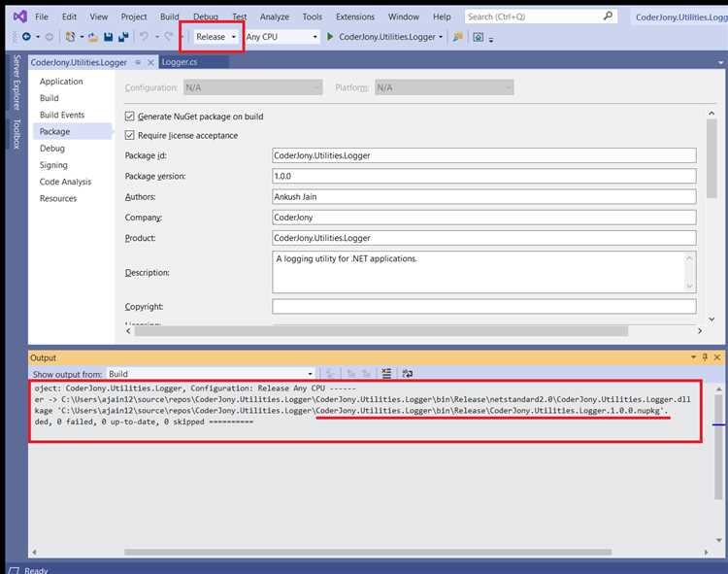The height and width of the screenshot is (574, 728).
Task: Toggle word wrap in Output panel
Action: point(407,373)
